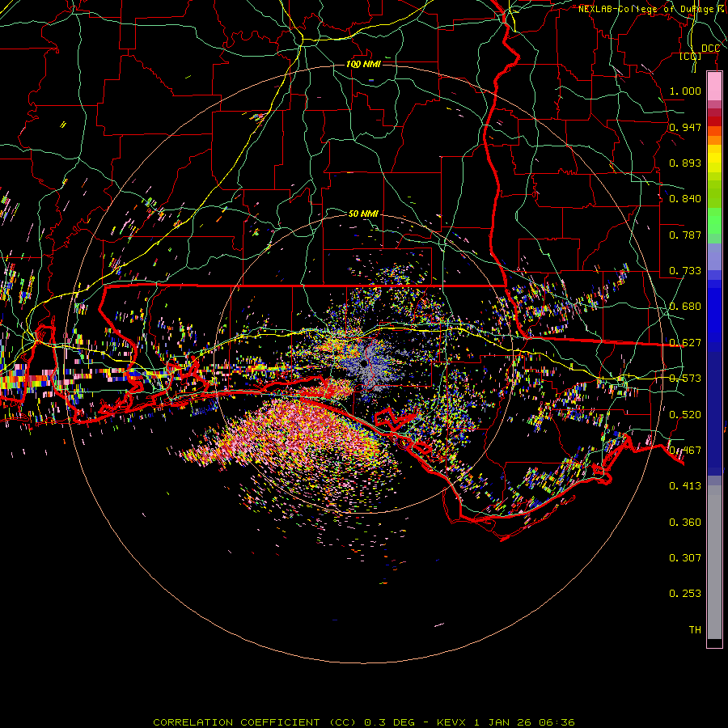Click the 0.680 value on the color scale
This screenshot has height=728, width=728.
[685, 307]
